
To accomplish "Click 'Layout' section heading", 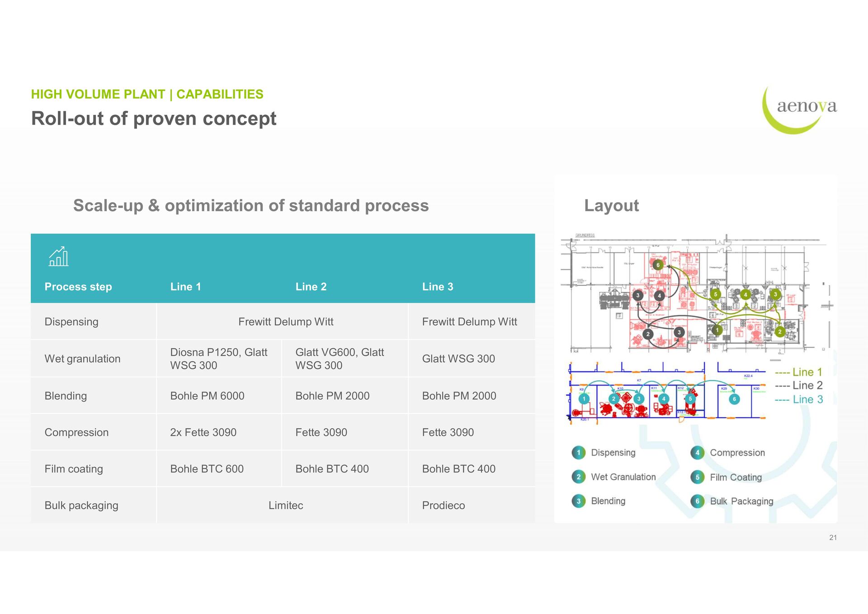I will [x=611, y=206].
